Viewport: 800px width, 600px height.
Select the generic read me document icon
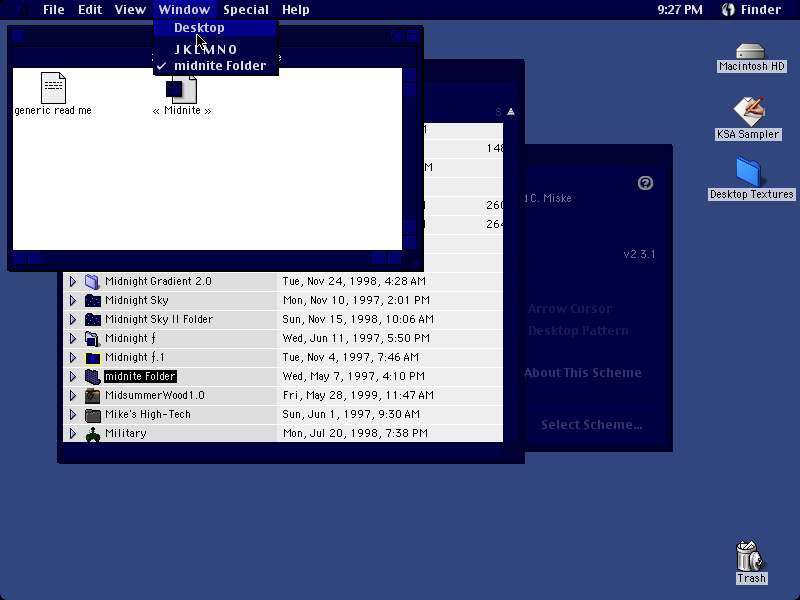coord(53,88)
